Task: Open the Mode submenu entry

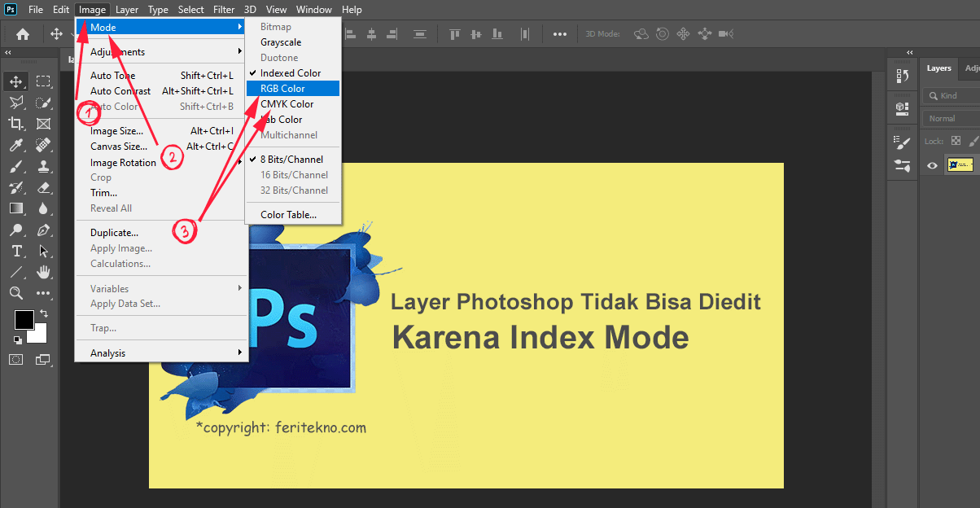Action: tap(161, 28)
